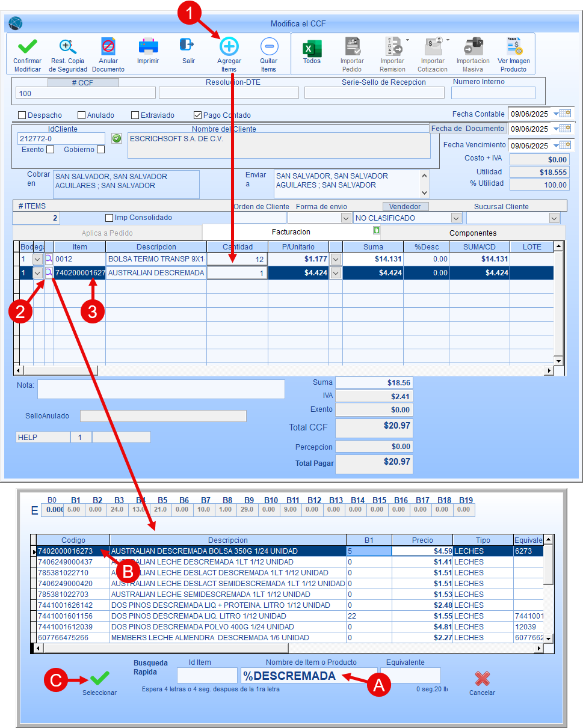Image resolution: width=583 pixels, height=728 pixels.
Task: Expand P/Unitario dropdown for $1.177 row
Action: 336,258
